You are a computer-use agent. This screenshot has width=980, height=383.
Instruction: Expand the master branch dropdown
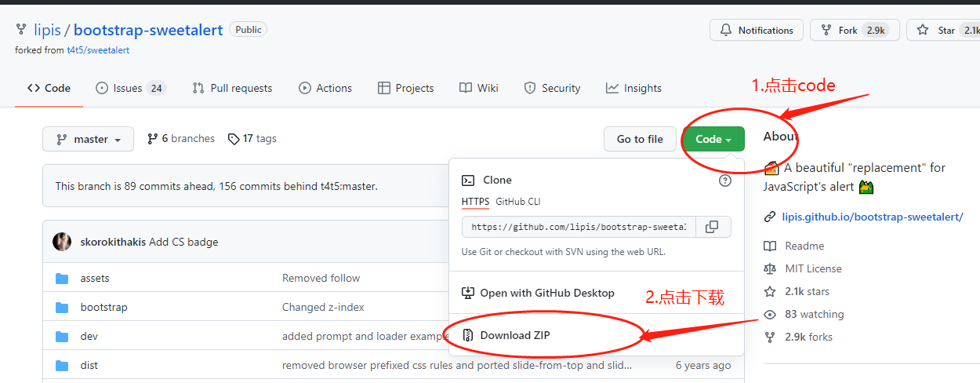[x=88, y=139]
